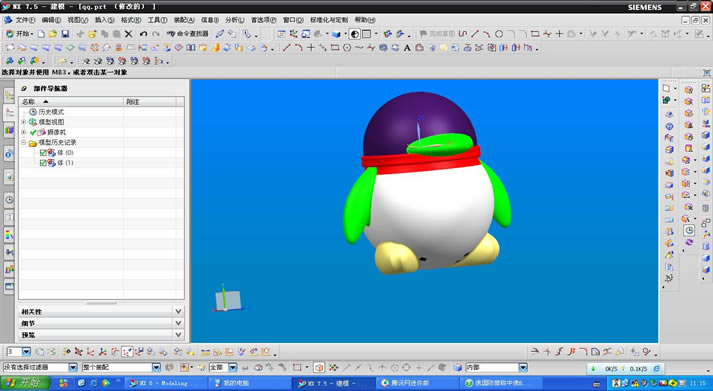Open the 分析(L) menu

[x=235, y=20]
